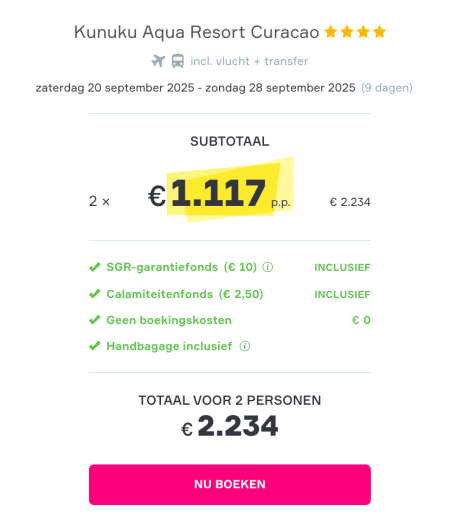Click the four-star hotel rating
450x517 pixels.
(355, 32)
